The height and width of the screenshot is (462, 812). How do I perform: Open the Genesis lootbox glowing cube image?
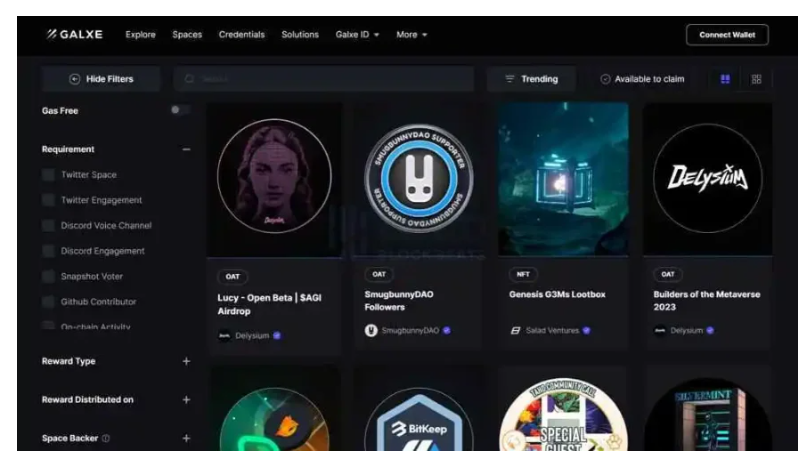563,179
